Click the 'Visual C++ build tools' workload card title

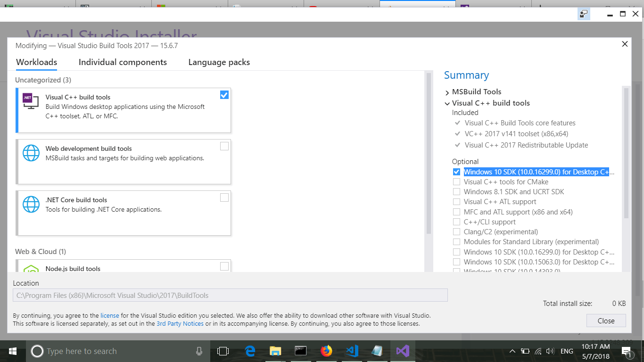(78, 97)
